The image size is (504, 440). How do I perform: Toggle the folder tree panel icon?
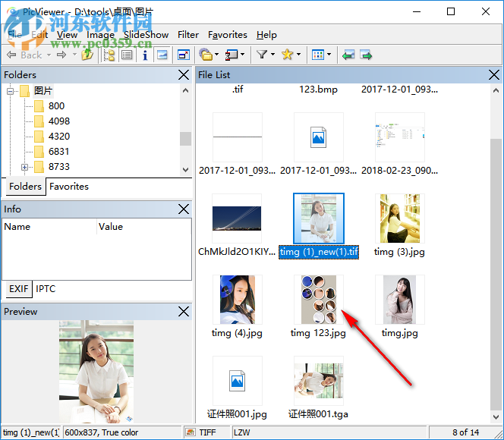point(109,55)
